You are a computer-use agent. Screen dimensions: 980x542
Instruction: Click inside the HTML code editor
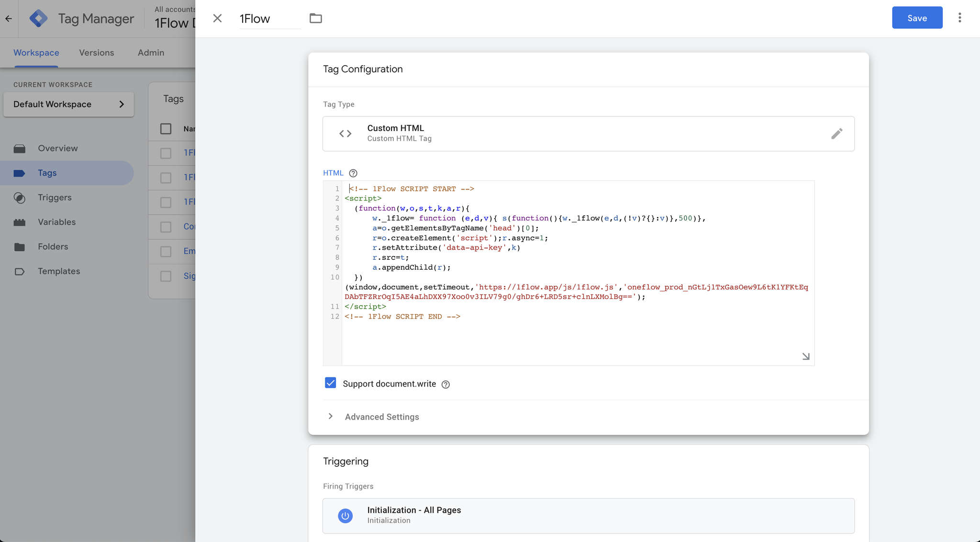coord(578,273)
